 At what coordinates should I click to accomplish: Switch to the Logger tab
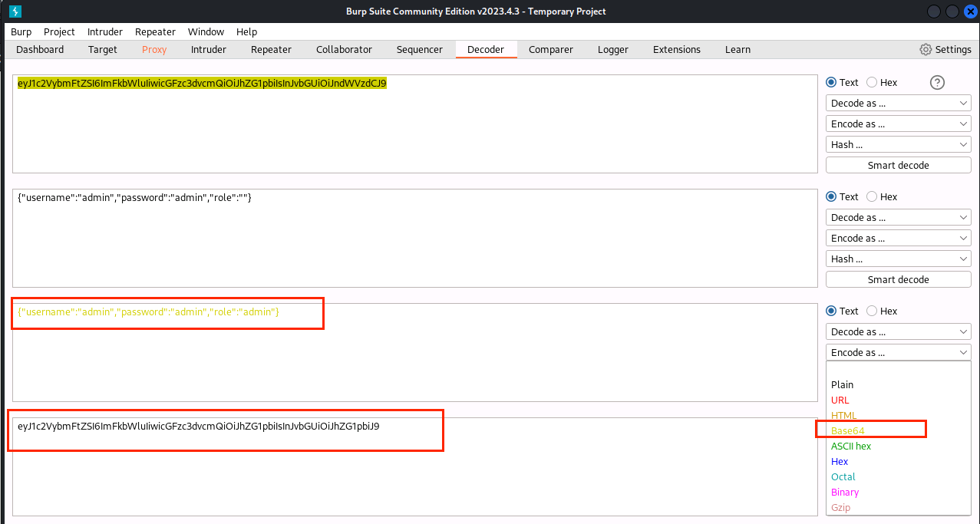click(613, 49)
